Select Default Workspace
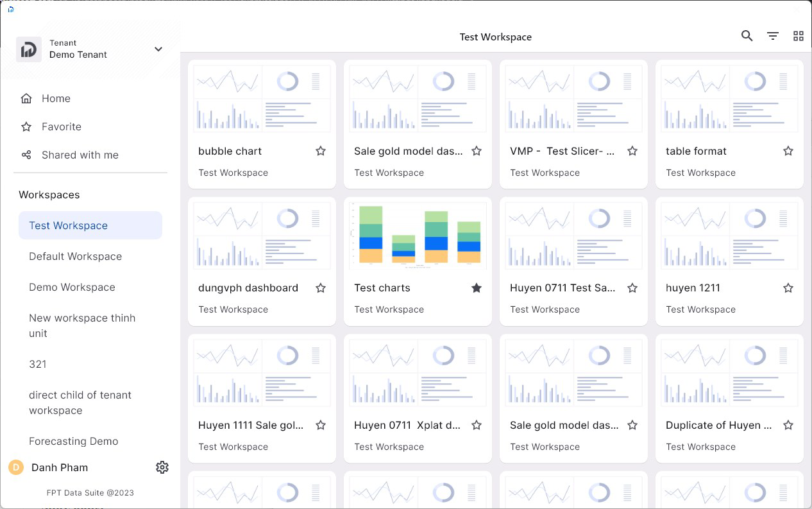This screenshot has width=812, height=509. 90,256
